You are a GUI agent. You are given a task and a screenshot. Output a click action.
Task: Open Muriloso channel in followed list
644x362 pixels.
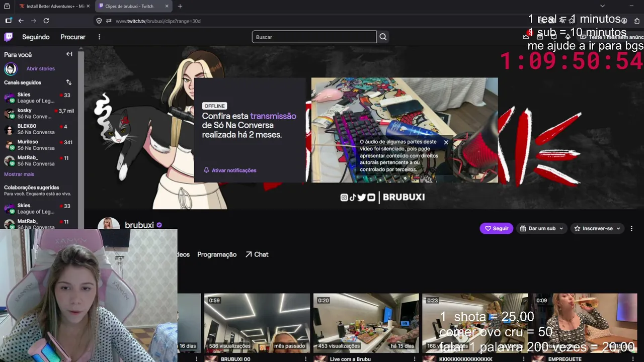[39, 145]
